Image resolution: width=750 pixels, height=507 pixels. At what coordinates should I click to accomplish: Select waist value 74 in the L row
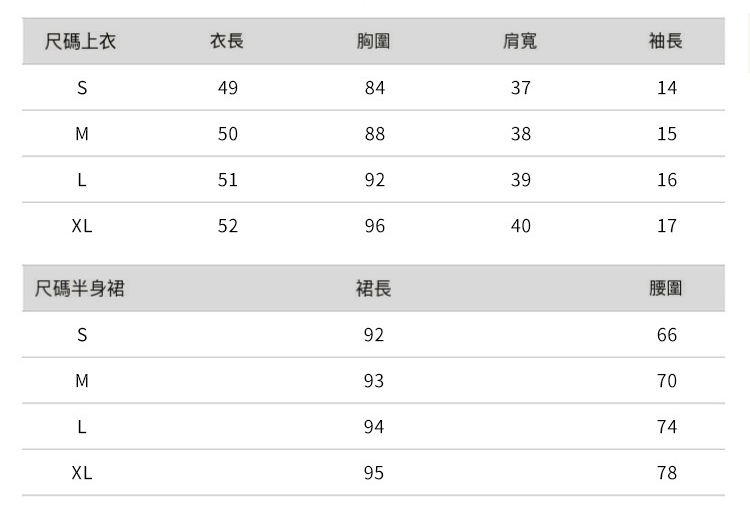[x=667, y=427]
